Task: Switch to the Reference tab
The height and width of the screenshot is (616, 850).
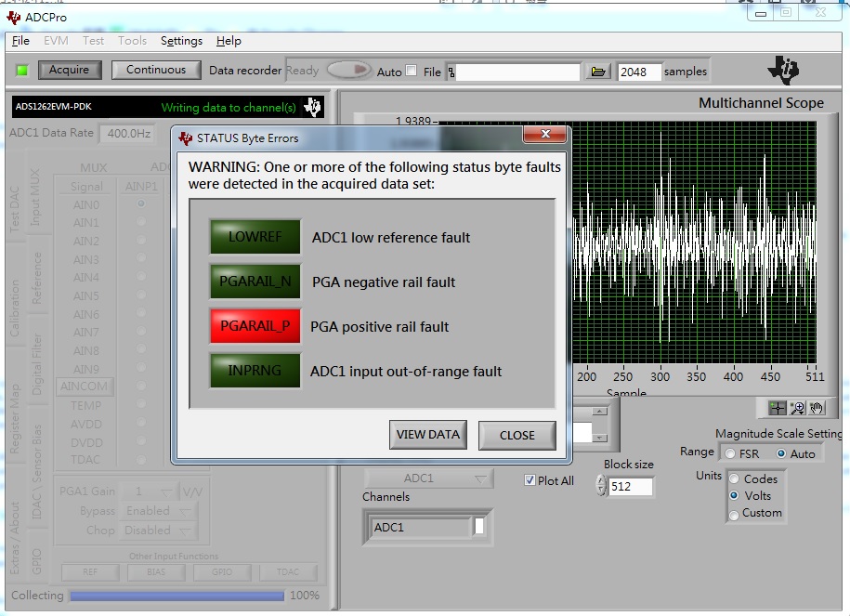Action: pyautogui.click(x=36, y=278)
